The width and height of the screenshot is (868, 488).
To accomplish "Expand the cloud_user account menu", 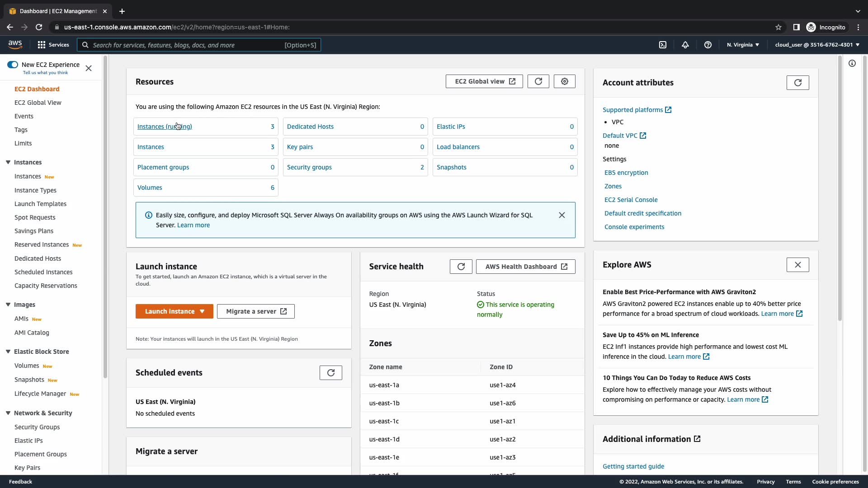I will tap(817, 45).
